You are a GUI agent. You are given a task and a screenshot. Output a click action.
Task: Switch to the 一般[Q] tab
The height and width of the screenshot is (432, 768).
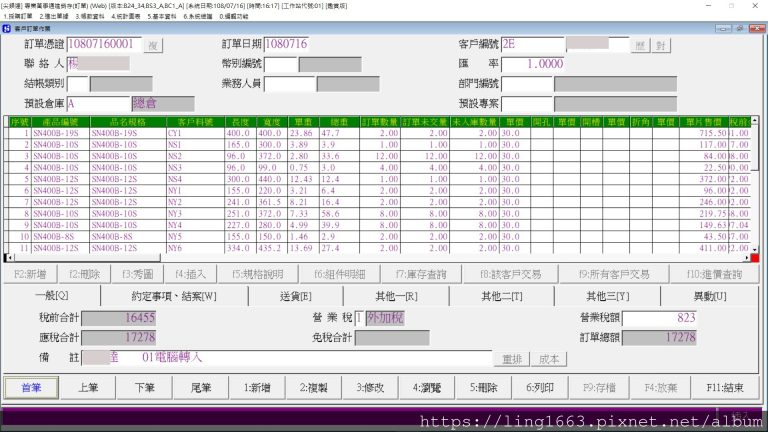tap(52, 296)
